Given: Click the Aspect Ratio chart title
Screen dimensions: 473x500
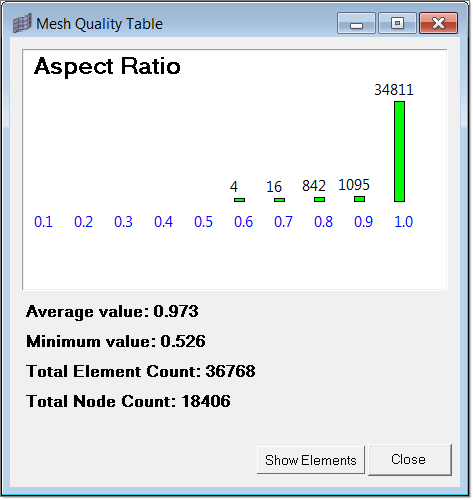Looking at the screenshot, I should coord(107,66).
